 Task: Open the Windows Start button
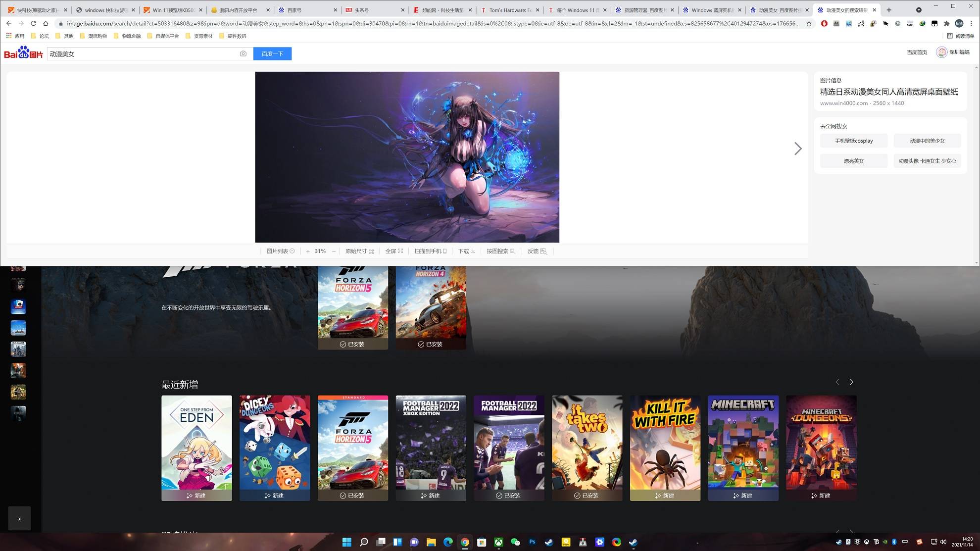point(347,542)
